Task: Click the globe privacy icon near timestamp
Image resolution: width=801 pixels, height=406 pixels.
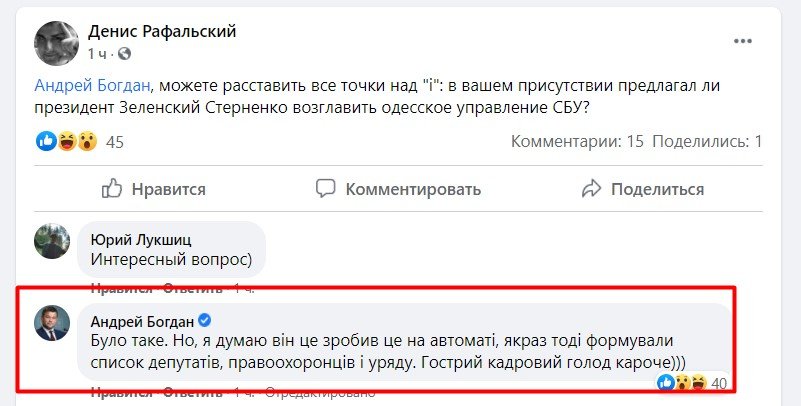Action: point(125,53)
